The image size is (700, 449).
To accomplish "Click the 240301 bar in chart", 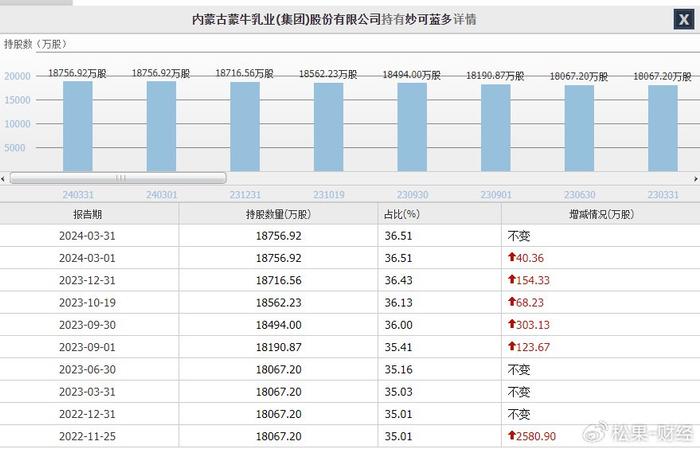I will 161,126.
